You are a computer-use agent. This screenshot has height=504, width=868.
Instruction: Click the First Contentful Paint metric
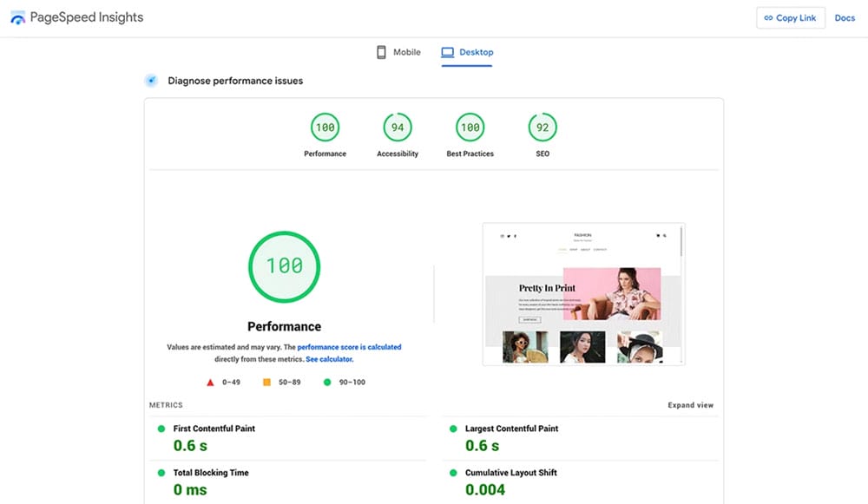214,429
